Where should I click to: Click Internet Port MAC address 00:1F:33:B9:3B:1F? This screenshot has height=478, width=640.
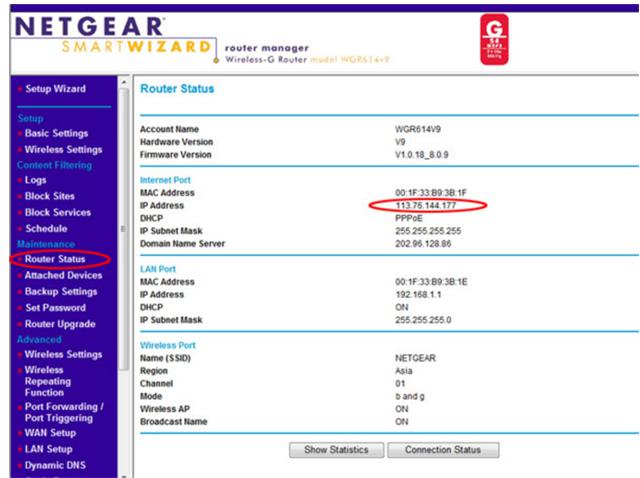[x=431, y=193]
